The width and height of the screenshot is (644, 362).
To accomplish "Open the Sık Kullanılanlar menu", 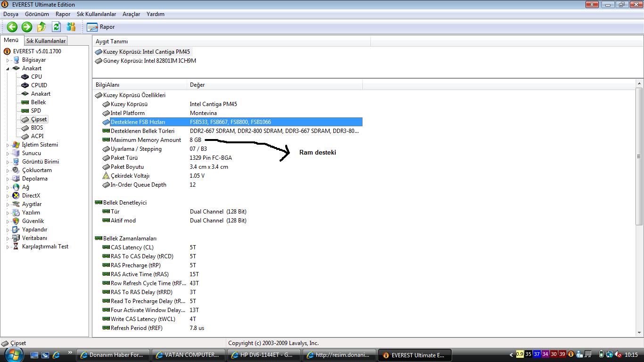I will coord(96,14).
